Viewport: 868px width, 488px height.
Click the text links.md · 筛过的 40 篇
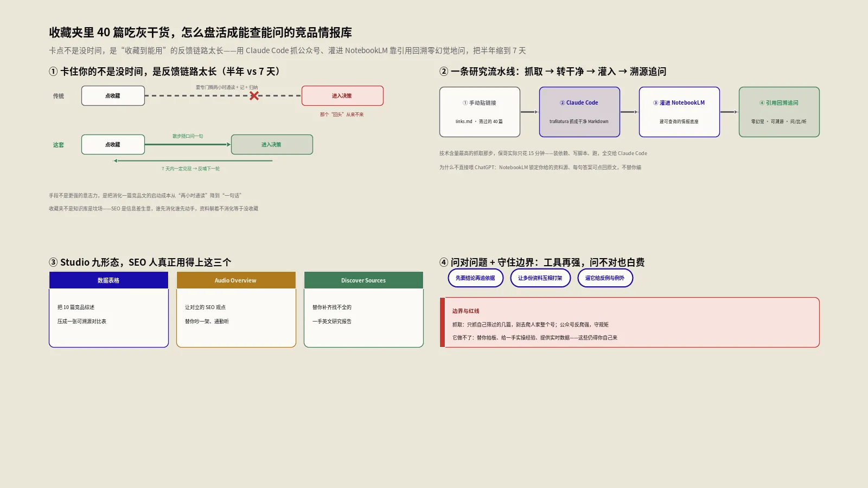[x=479, y=121]
